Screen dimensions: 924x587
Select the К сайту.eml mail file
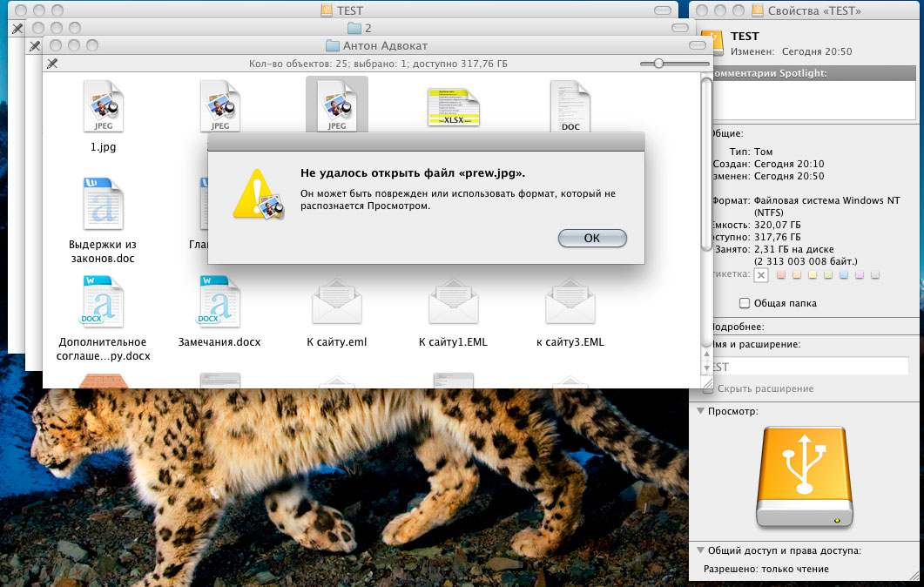[x=336, y=303]
